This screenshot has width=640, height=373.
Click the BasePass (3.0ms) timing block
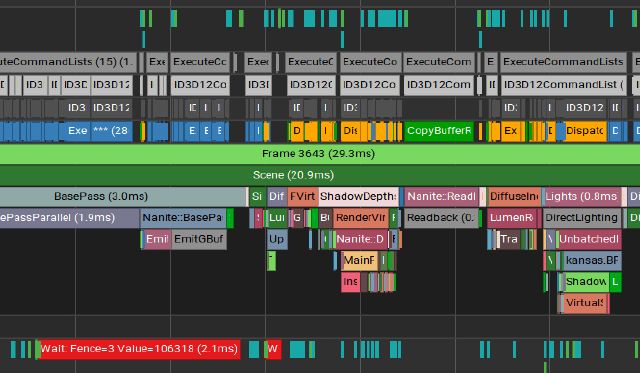click(x=123, y=196)
